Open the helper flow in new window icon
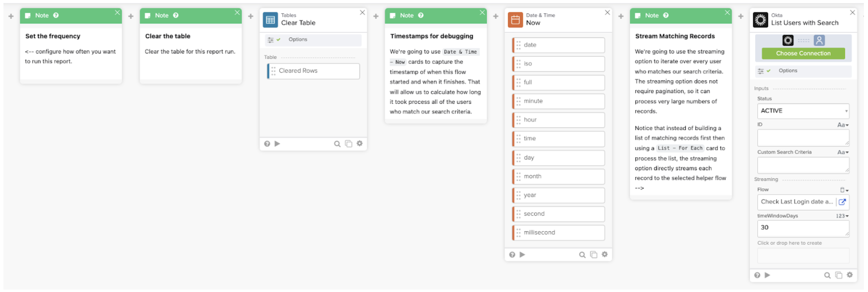 click(842, 202)
